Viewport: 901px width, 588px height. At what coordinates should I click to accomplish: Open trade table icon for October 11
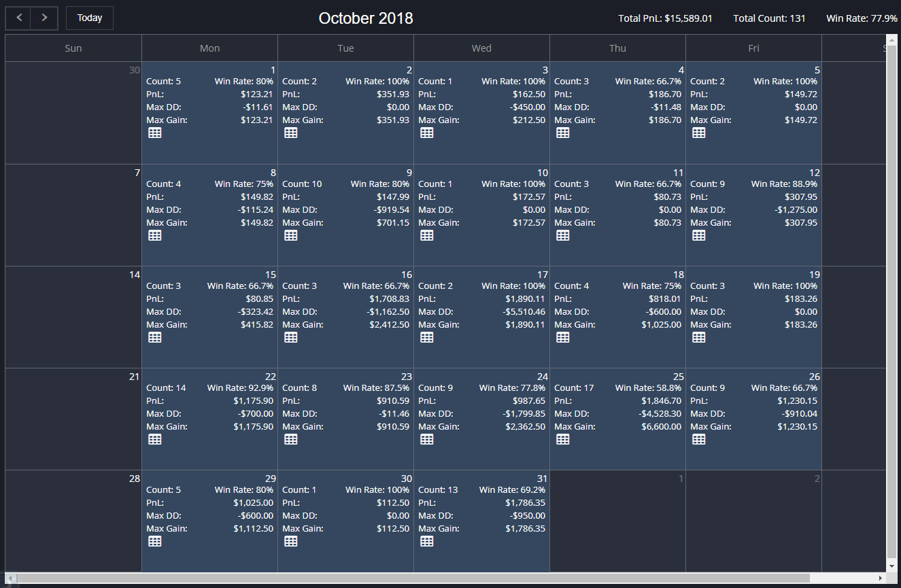(563, 235)
